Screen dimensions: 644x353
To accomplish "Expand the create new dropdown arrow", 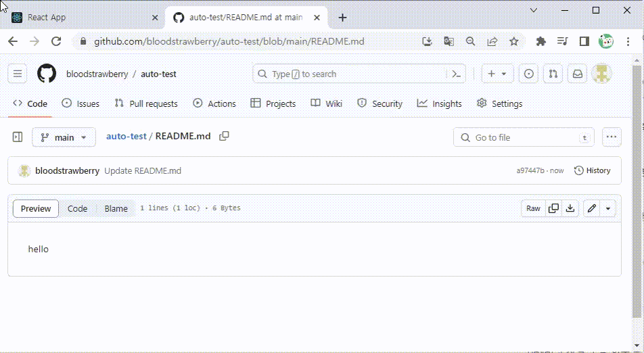I will point(505,74).
